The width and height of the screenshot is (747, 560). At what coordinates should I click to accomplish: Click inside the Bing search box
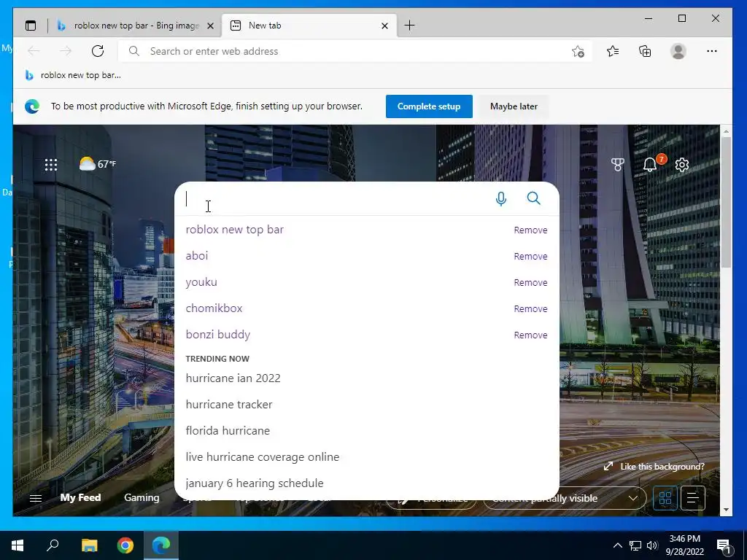point(333,198)
